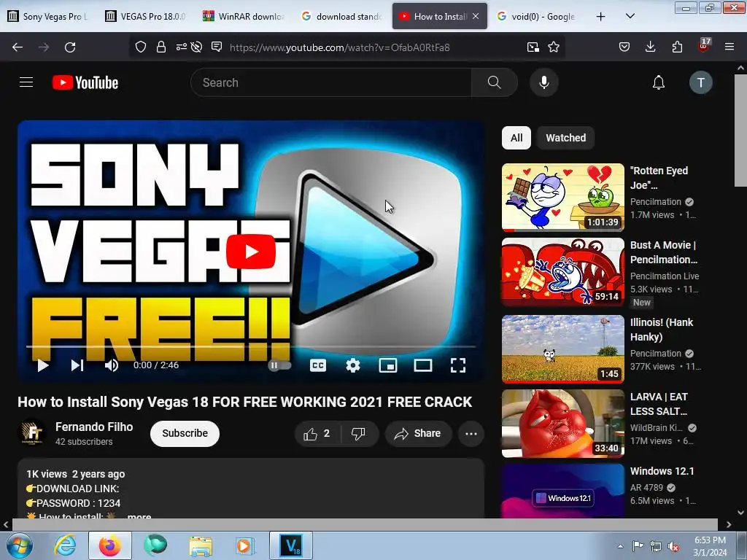This screenshot has height=560, width=747.
Task: Switch to theater mode
Action: 423,365
